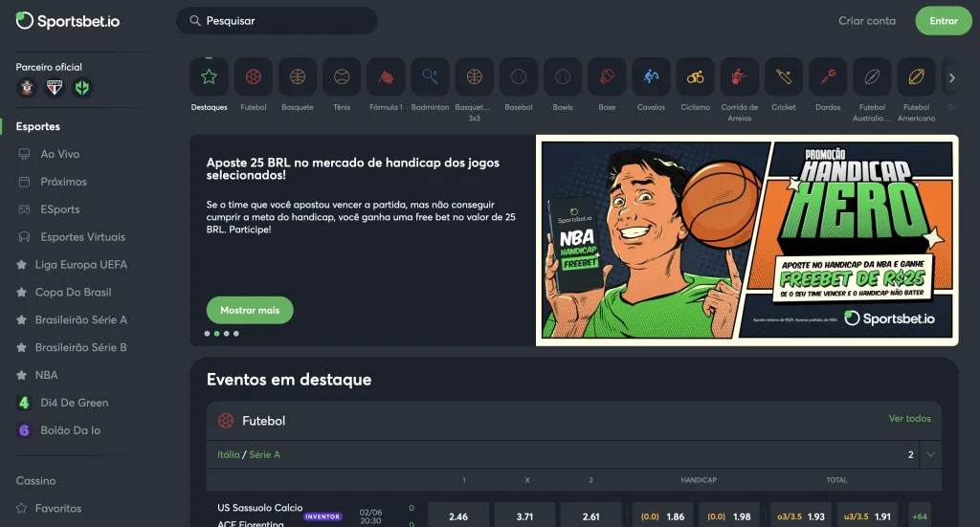The image size is (980, 527).
Task: Open Esportes Virtuais in the sidebar
Action: tap(82, 236)
